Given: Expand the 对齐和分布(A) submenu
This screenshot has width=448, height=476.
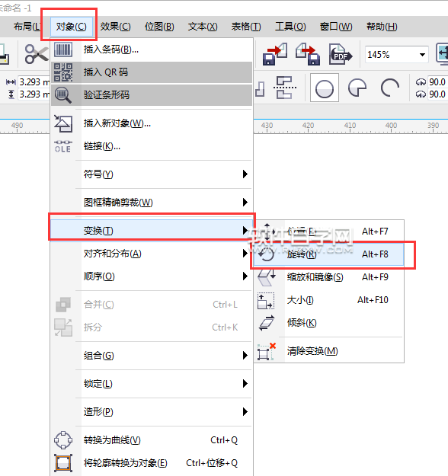Looking at the screenshot, I should 152,254.
